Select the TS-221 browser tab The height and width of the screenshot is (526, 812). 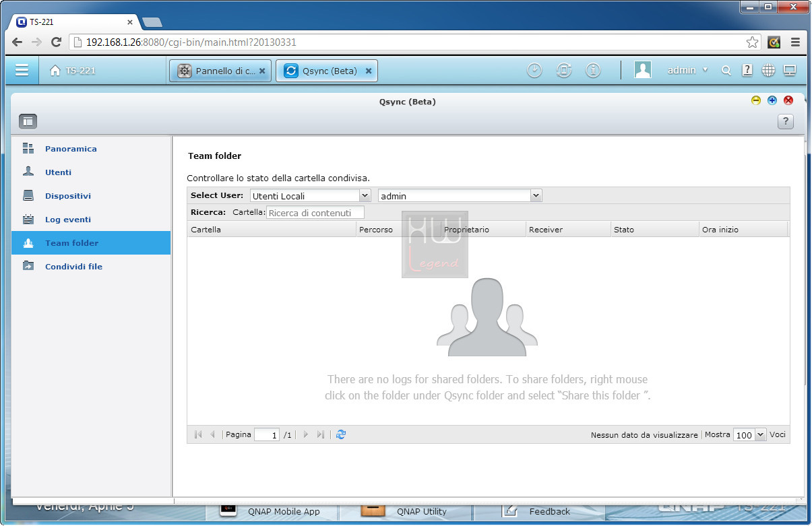click(x=74, y=22)
